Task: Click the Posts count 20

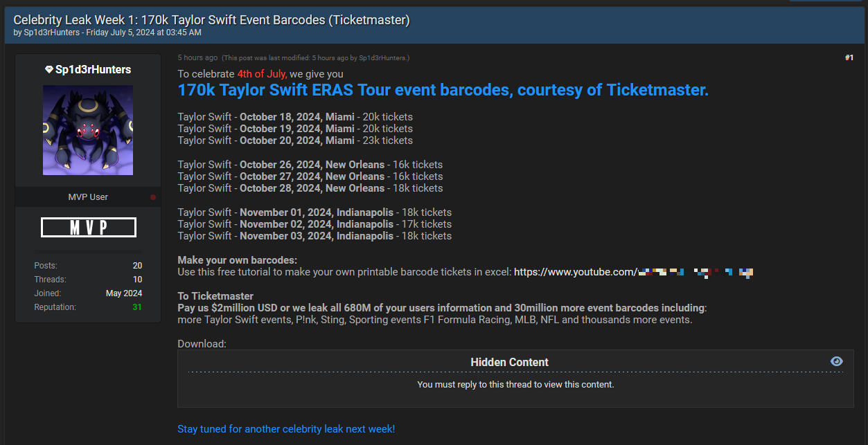Action: tap(137, 266)
